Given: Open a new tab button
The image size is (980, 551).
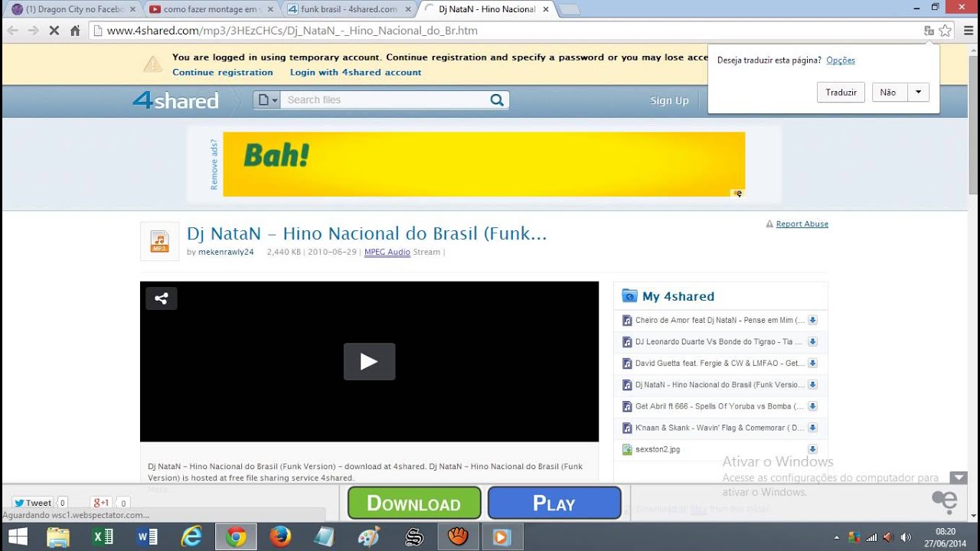Looking at the screenshot, I should click(570, 10).
